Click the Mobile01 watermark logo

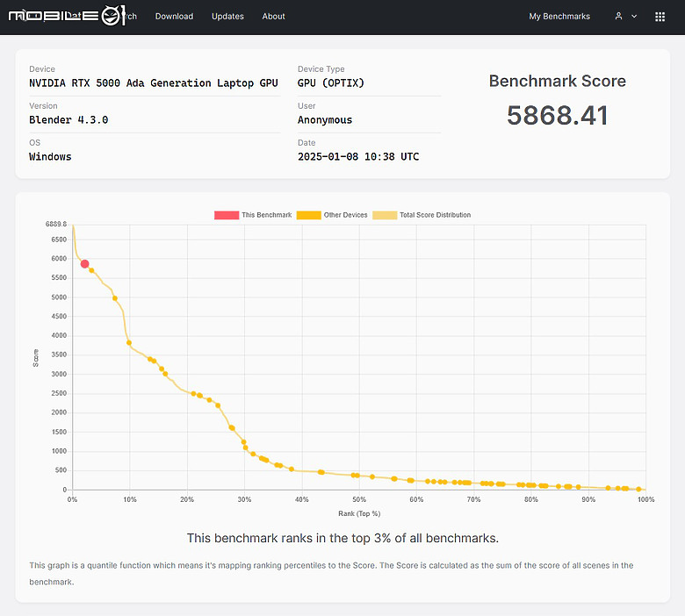click(67, 16)
